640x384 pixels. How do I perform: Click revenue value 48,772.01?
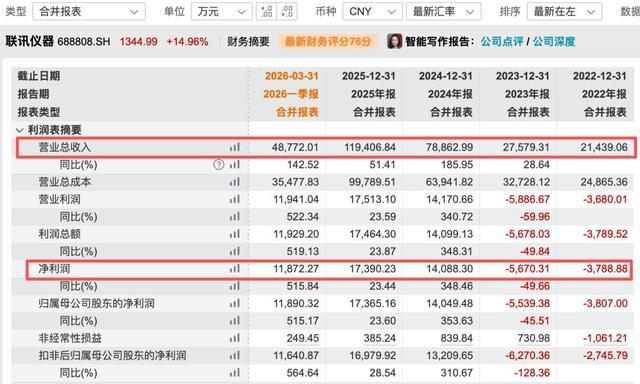(x=295, y=147)
